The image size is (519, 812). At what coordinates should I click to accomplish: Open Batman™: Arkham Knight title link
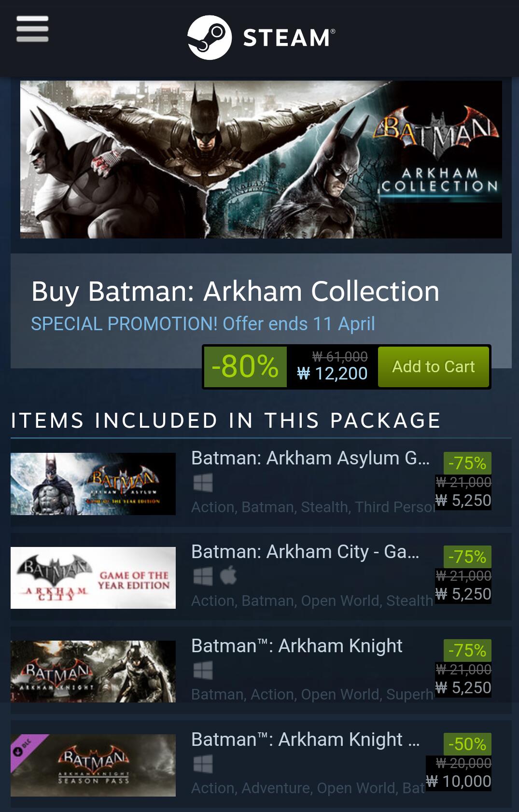[x=296, y=645]
